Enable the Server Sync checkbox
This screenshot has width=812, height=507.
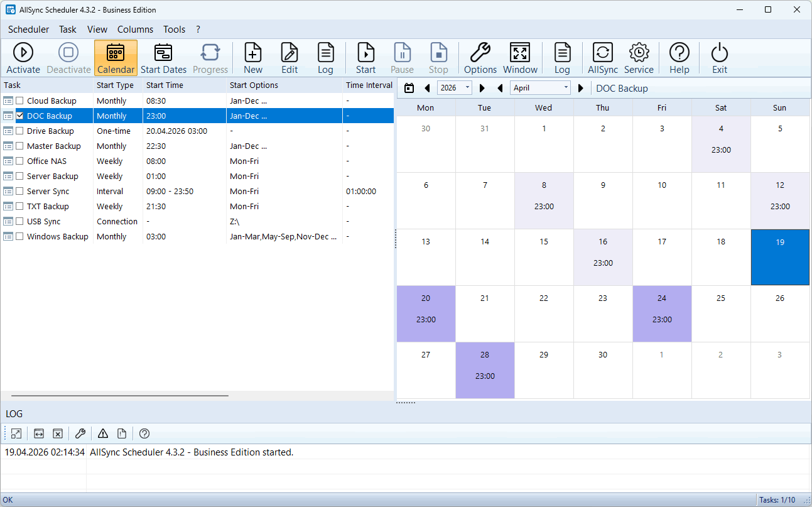[x=20, y=192]
